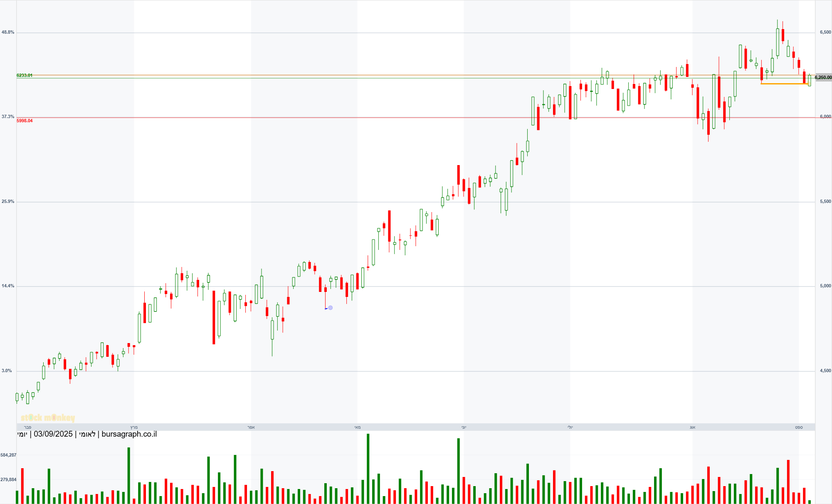Click the 6,500 price axis label
Screen dimensions: 832x504
tap(825, 32)
